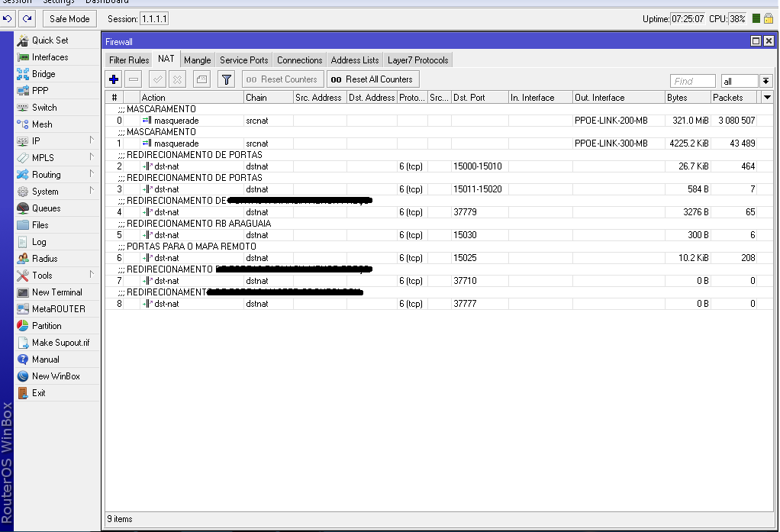Click the Filter funnel button
This screenshot has height=532, width=780.
tap(227, 79)
